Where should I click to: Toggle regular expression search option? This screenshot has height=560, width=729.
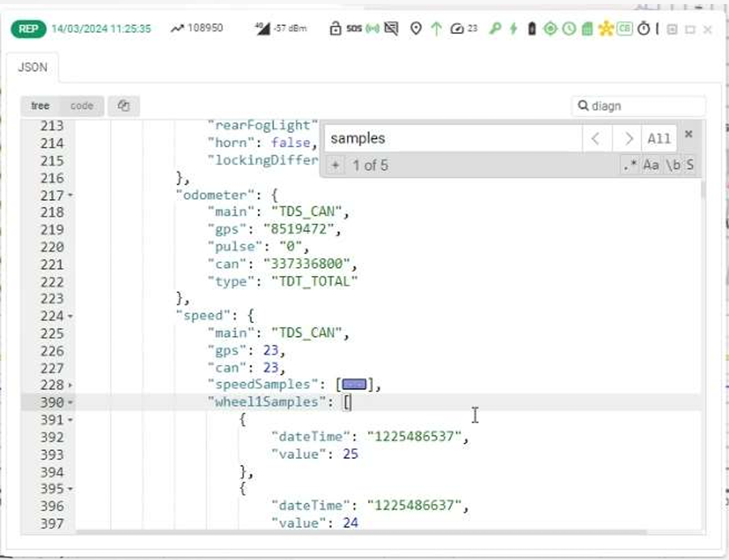pyautogui.click(x=629, y=165)
